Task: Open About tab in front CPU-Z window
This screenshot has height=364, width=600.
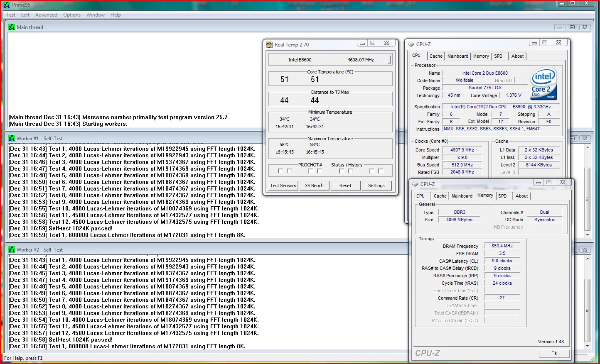Action: click(521, 196)
